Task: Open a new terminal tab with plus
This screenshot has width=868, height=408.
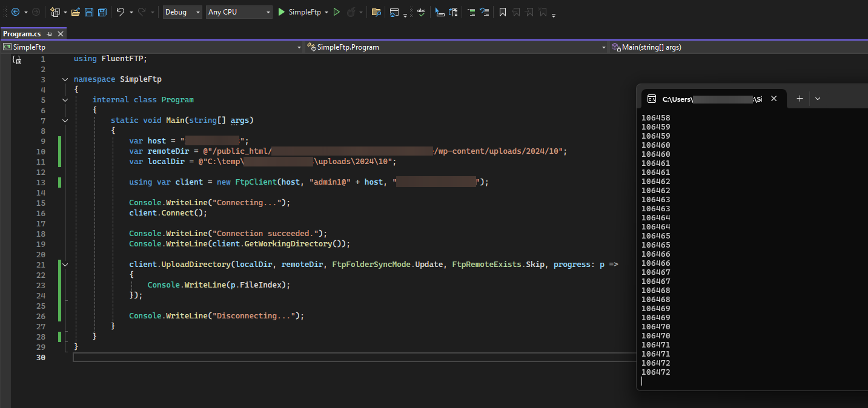Action: pyautogui.click(x=800, y=99)
